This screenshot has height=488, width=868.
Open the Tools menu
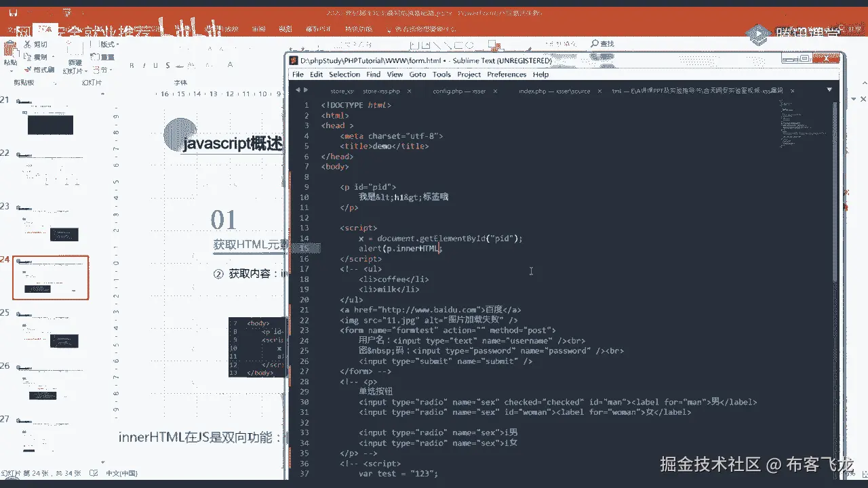441,75
